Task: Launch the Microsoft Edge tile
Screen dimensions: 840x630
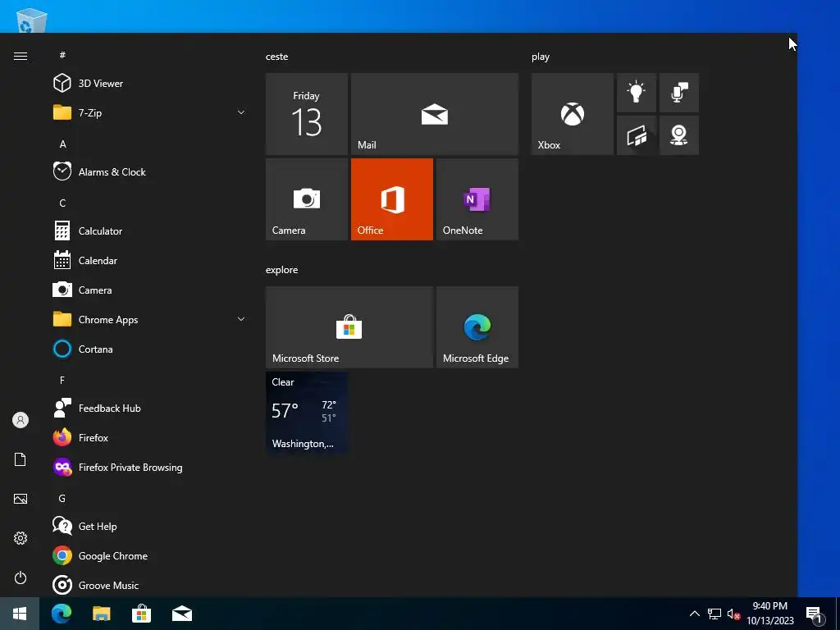Action: click(x=477, y=326)
